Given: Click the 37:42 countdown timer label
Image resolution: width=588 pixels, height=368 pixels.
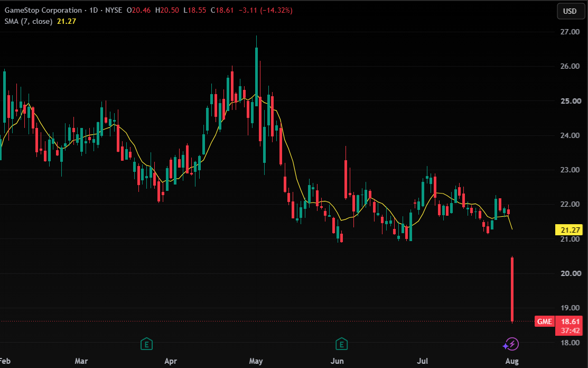Looking at the screenshot, I should [570, 331].
